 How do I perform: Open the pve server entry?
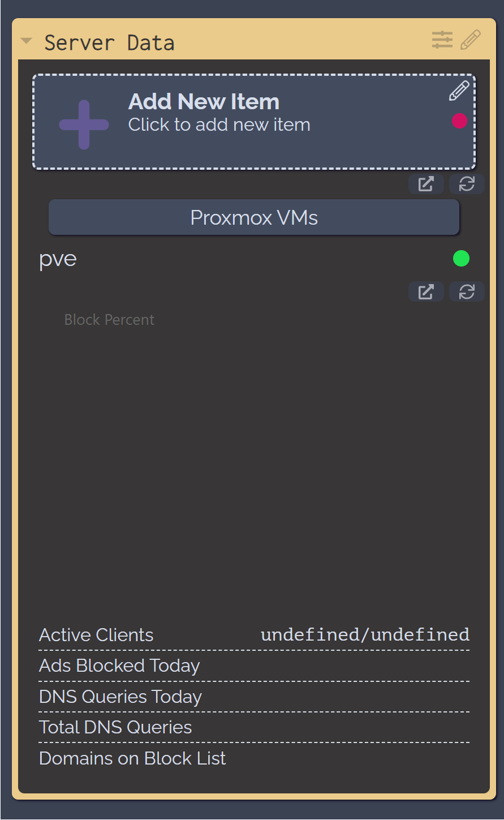point(58,259)
